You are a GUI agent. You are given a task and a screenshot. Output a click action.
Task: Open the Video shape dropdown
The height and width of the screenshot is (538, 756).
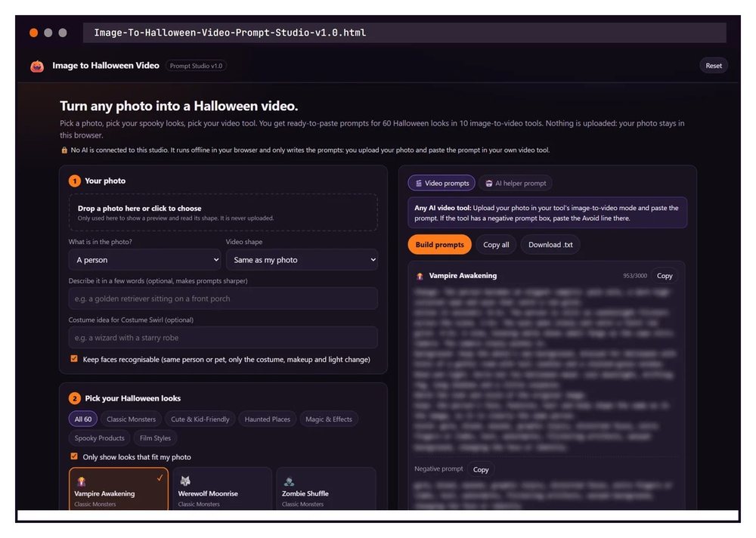(302, 260)
